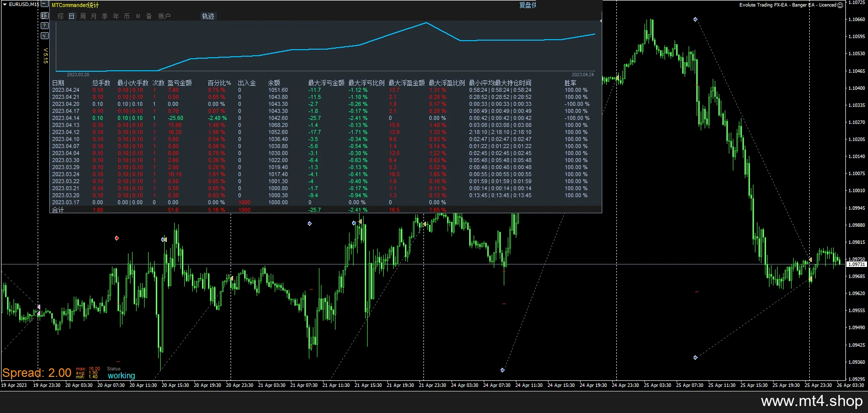
Task: Open the 季 quarterly tab
Action: click(x=105, y=16)
